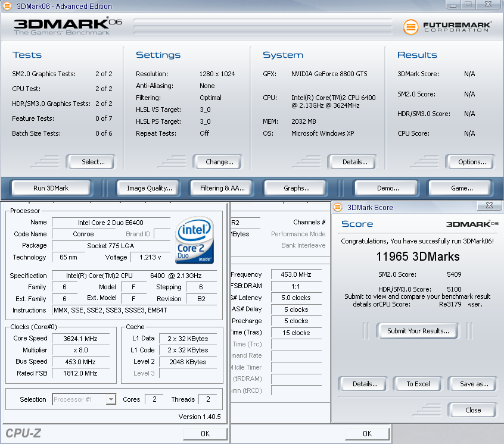Click the Specification field showing 6400 @ 2.13GHz
This screenshot has height=444, width=504.
(x=134, y=276)
